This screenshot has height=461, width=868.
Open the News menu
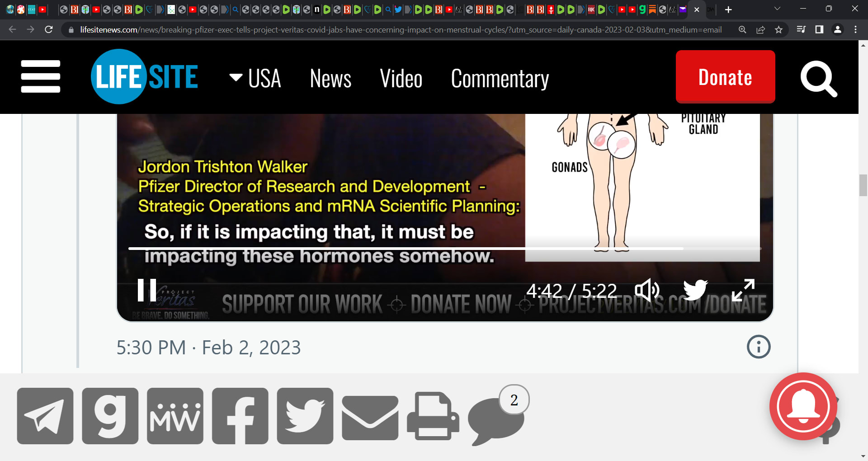tap(330, 78)
